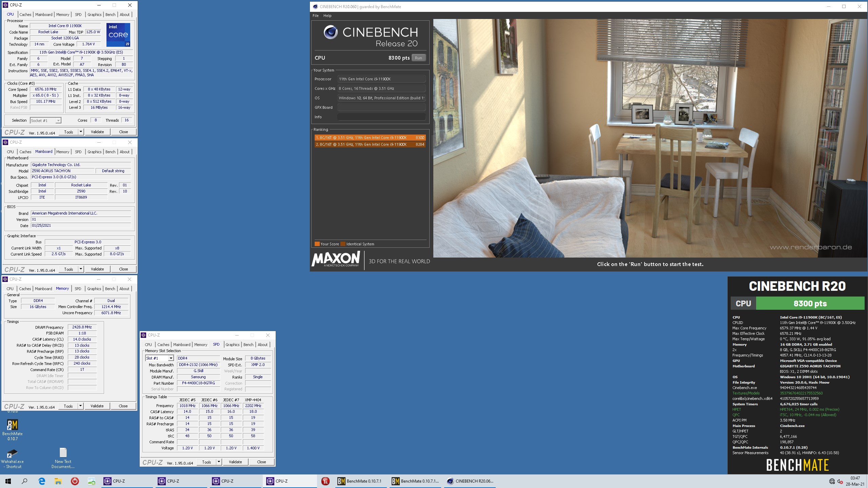This screenshot has width=868, height=488.
Task: Switch to CPU tab in CPU-Z Memory window
Action: click(10, 289)
